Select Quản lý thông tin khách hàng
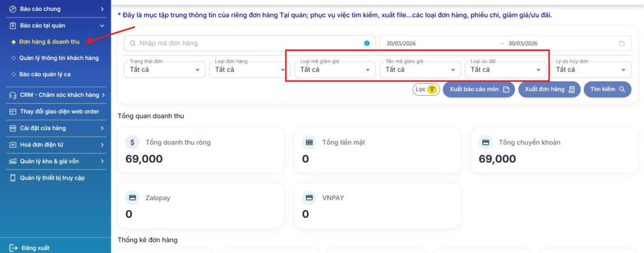 point(58,58)
